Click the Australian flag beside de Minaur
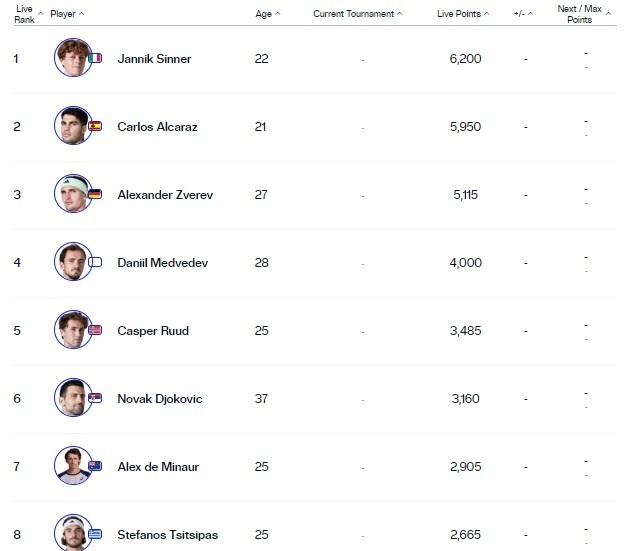Image resolution: width=629 pixels, height=551 pixels. click(x=95, y=466)
